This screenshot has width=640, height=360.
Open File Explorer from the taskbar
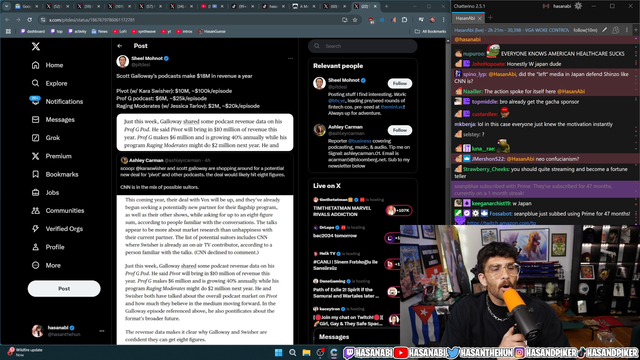click(x=307, y=353)
